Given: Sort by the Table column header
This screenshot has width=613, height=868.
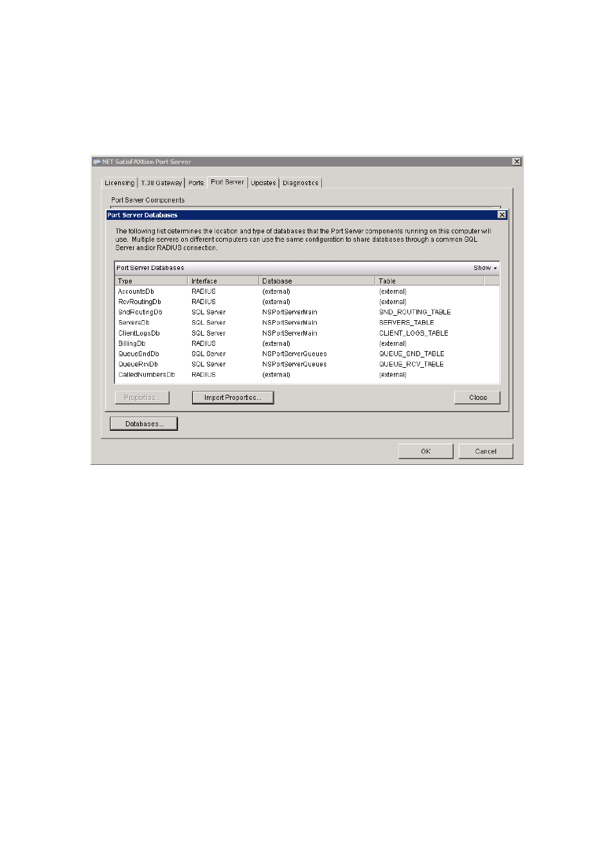Looking at the screenshot, I should click(430, 281).
